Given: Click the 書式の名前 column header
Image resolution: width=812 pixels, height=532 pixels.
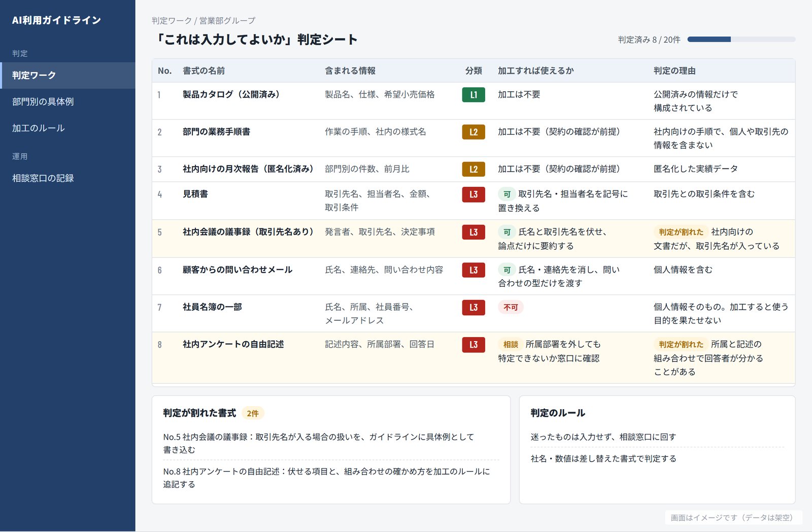Looking at the screenshot, I should click(x=204, y=71).
